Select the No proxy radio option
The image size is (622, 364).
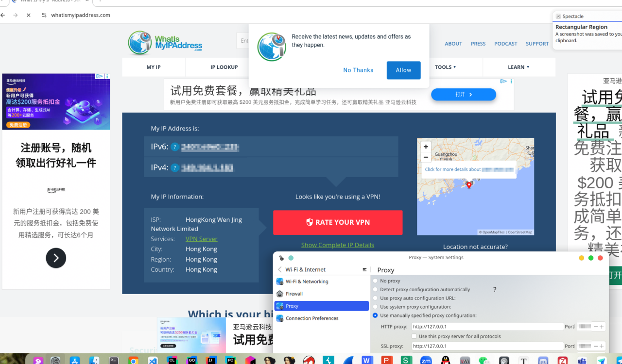point(375,281)
